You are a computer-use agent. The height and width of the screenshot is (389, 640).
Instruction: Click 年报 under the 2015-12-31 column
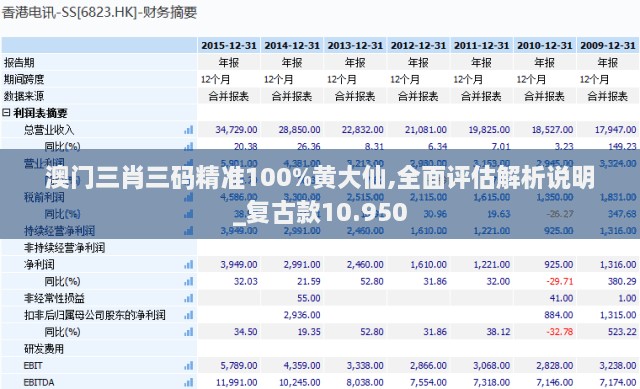pyautogui.click(x=229, y=62)
